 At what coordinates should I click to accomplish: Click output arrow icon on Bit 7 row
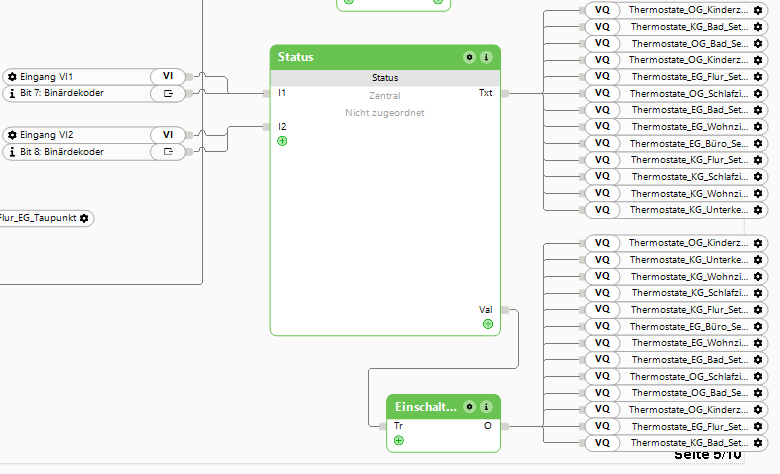[168, 94]
